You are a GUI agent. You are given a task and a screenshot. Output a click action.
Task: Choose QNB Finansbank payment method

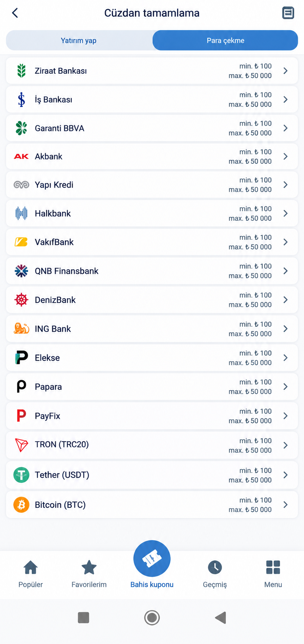click(152, 271)
